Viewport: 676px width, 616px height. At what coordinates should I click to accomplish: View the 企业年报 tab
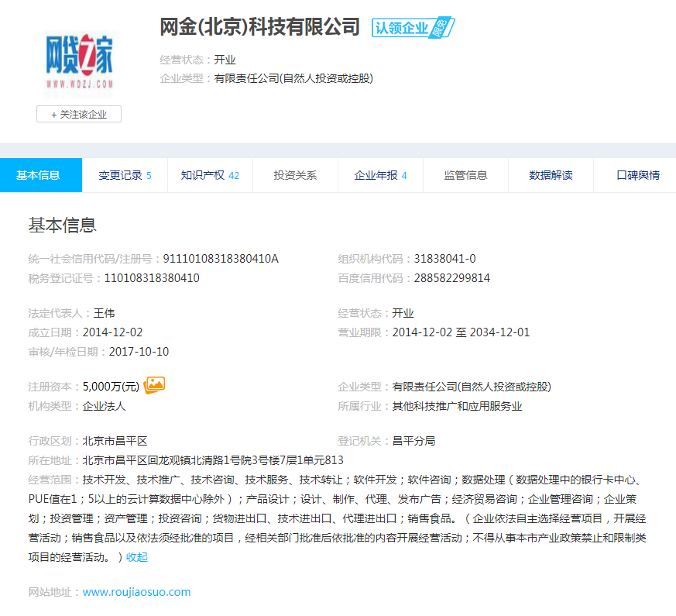pos(380,175)
